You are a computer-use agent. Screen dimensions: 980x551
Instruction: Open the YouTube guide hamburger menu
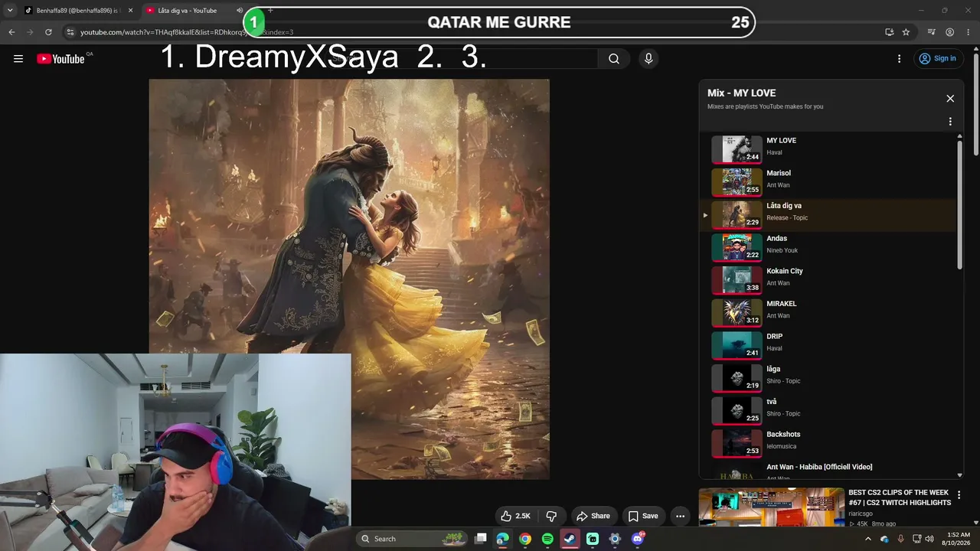[18, 59]
